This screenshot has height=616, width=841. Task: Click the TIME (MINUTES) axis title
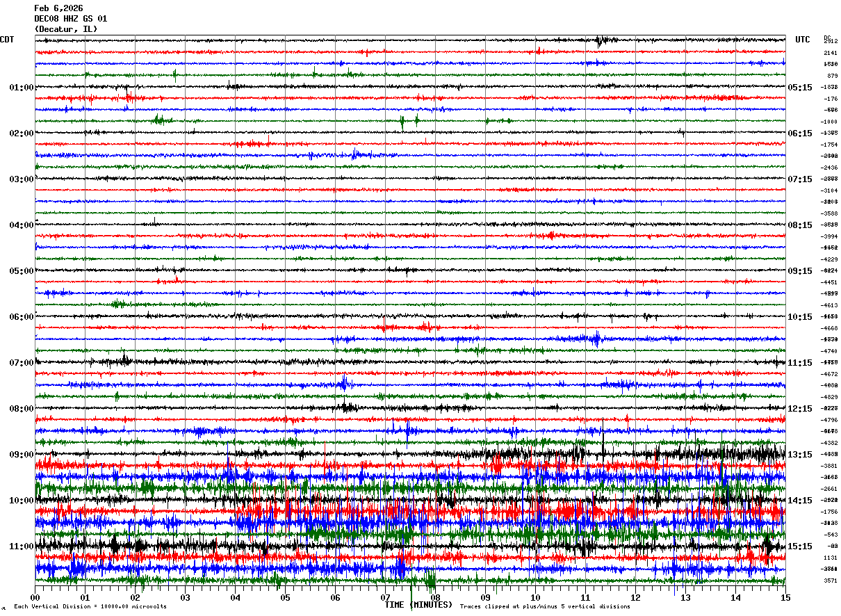[418, 605]
